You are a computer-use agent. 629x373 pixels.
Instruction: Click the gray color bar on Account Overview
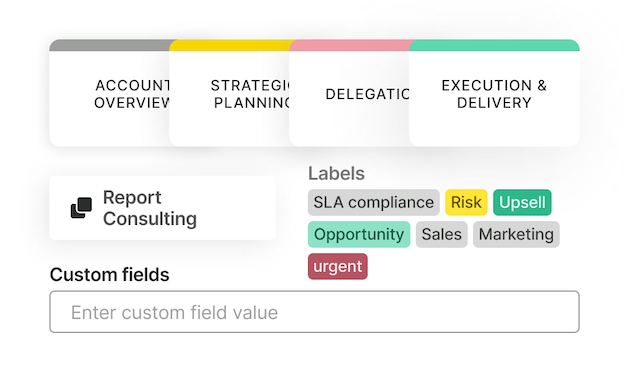point(109,45)
